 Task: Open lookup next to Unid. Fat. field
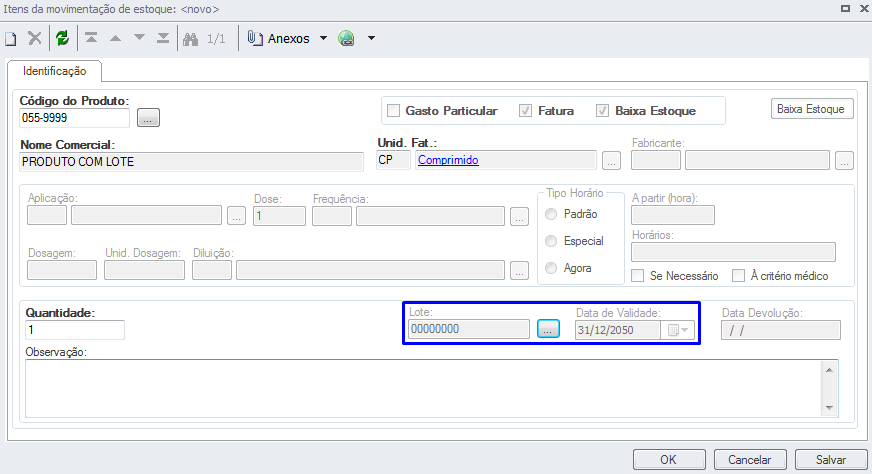coord(611,161)
